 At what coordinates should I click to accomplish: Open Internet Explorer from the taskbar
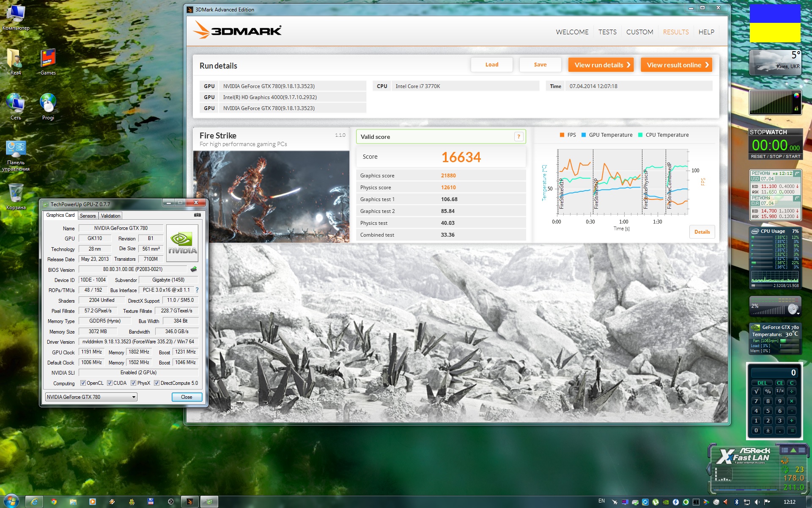click(x=34, y=502)
